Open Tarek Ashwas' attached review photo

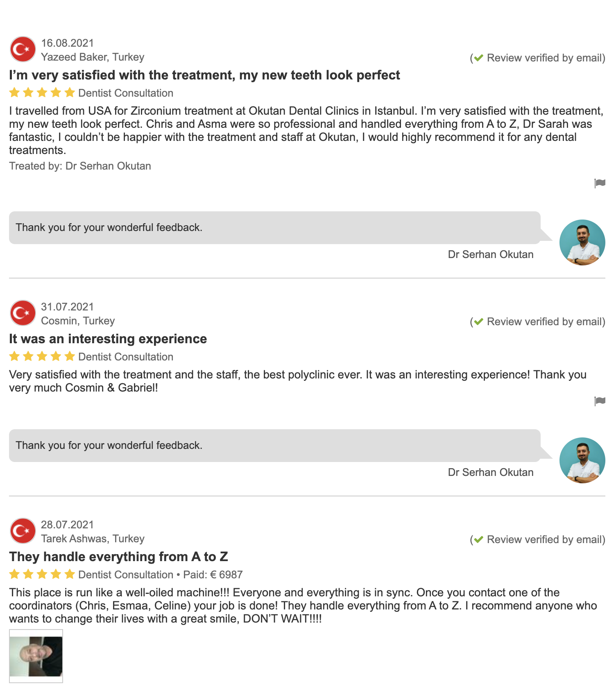coord(36,656)
